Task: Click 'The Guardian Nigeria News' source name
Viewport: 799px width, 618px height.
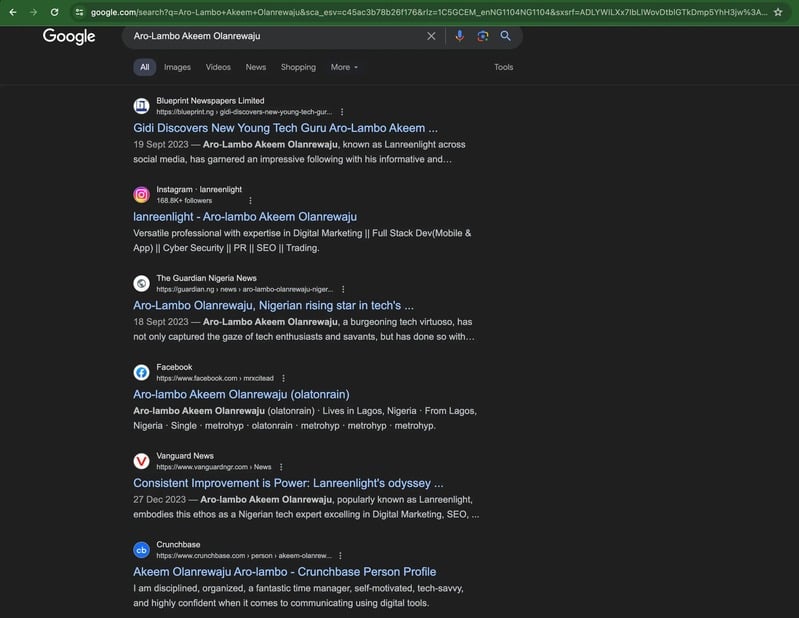Action: pyautogui.click(x=206, y=278)
